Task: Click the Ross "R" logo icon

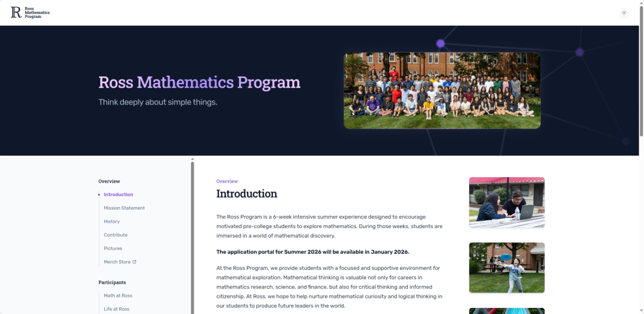Action: (x=16, y=13)
